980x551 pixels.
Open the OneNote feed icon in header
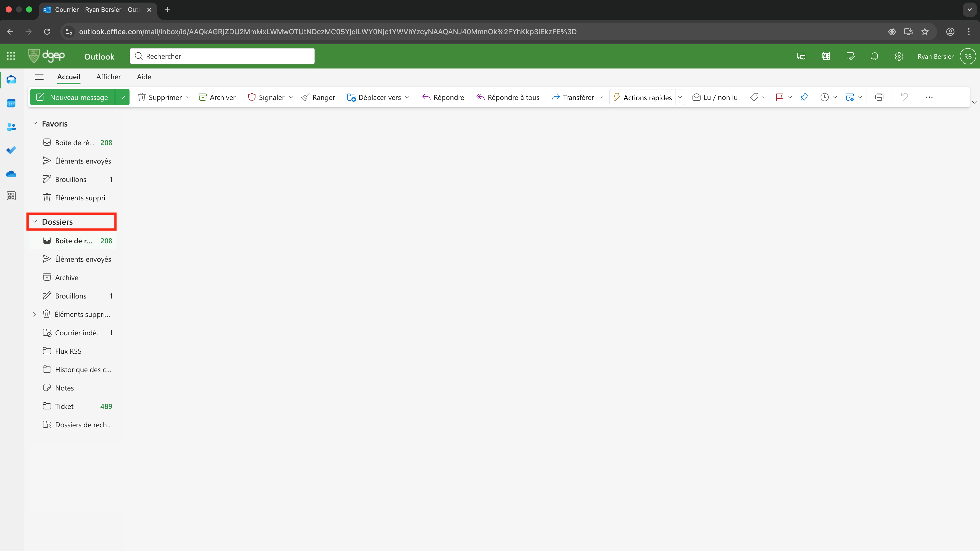(825, 56)
